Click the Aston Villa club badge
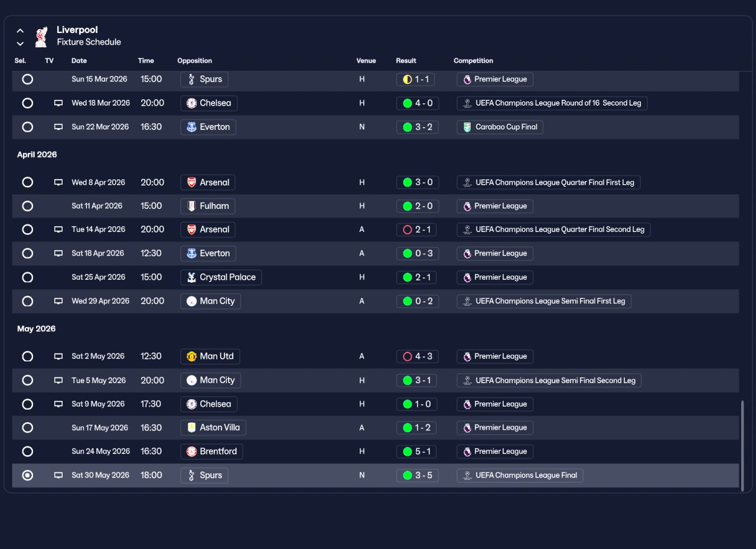The image size is (756, 549). pyautogui.click(x=191, y=428)
